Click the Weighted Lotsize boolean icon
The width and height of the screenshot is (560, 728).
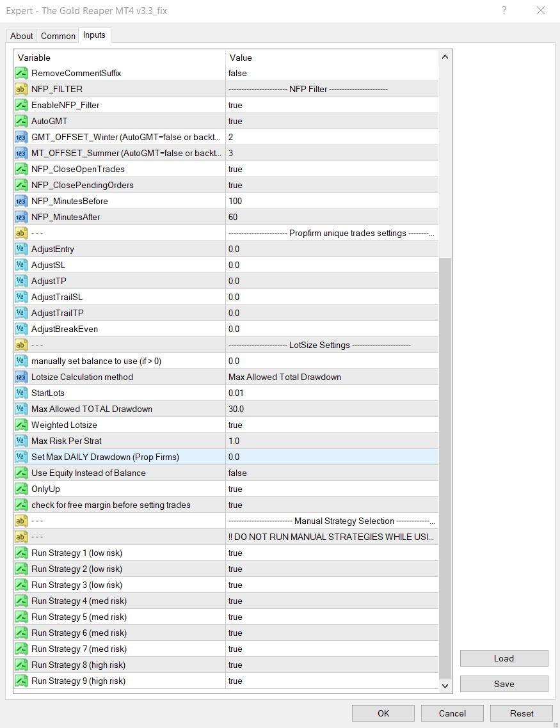(x=21, y=425)
